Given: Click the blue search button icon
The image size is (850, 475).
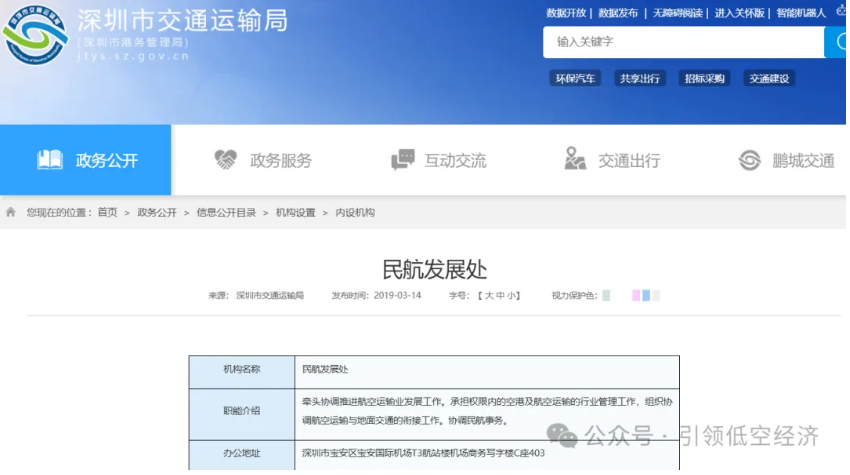Looking at the screenshot, I should [836, 42].
